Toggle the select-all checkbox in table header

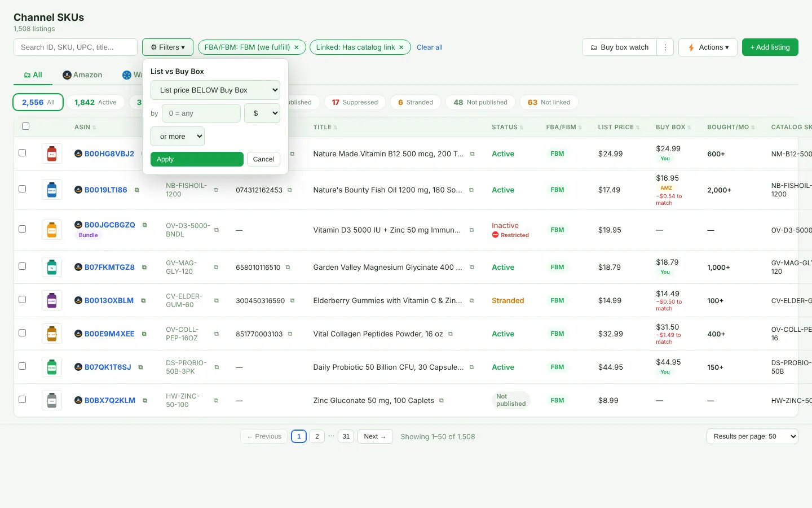[25, 126]
